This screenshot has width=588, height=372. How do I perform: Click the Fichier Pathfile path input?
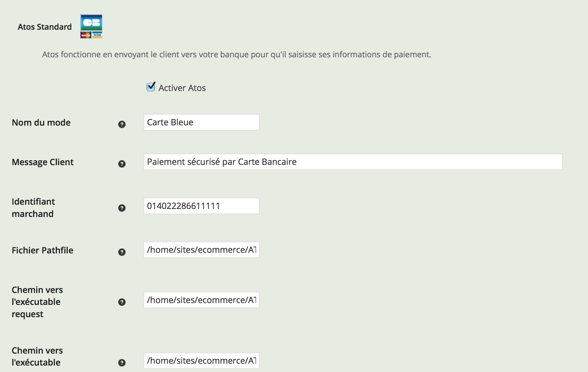coord(201,250)
